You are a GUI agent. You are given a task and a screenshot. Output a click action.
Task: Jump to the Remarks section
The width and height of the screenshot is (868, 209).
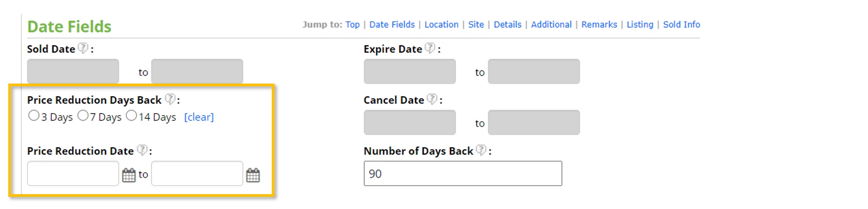(599, 25)
